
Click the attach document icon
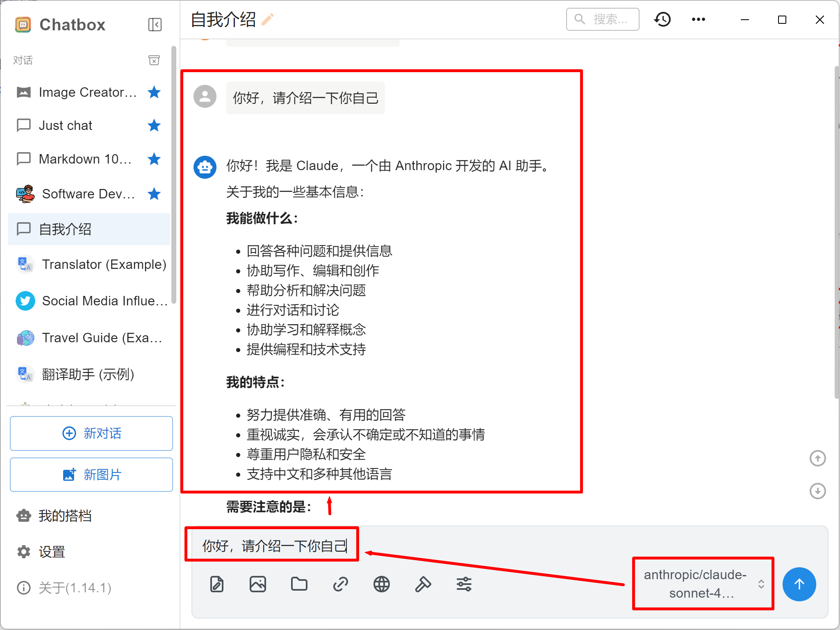(217, 584)
